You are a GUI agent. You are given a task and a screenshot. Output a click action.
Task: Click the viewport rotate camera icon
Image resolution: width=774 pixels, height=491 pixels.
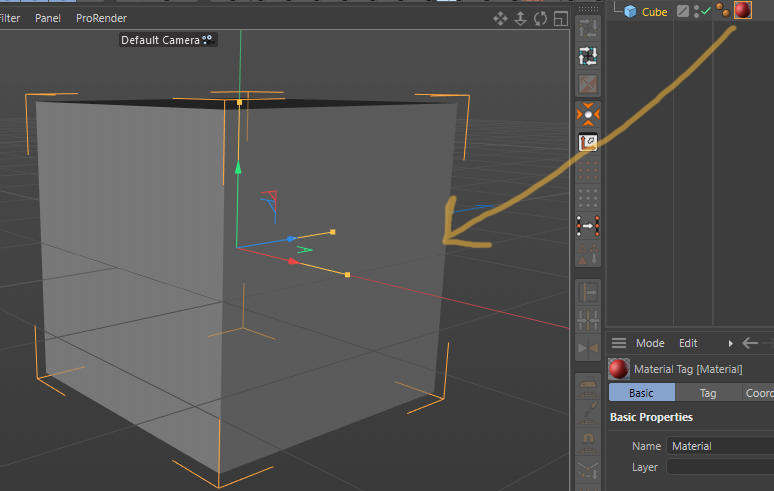pyautogui.click(x=541, y=18)
